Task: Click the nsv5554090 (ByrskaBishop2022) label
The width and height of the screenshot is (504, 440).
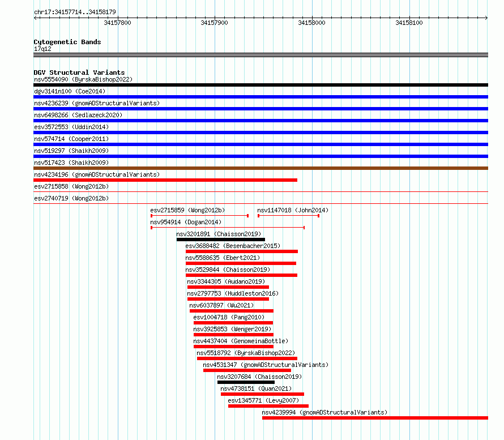Action: [83, 79]
